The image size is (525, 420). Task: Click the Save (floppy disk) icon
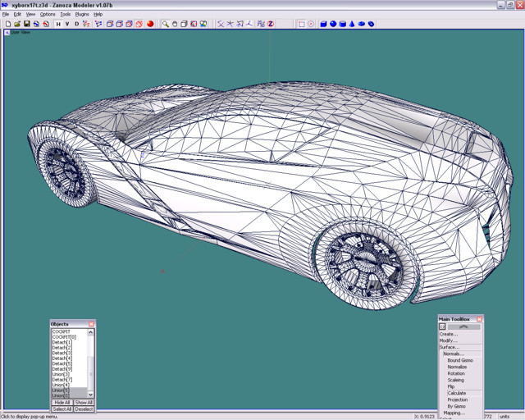point(26,24)
